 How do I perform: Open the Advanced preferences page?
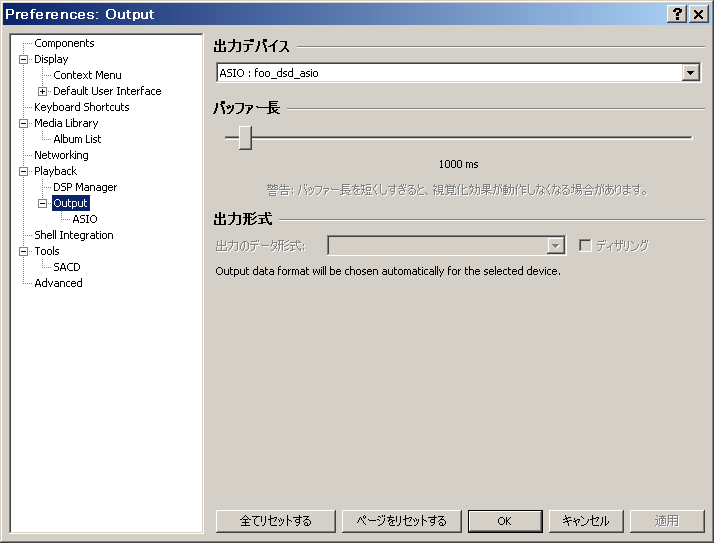click(58, 283)
